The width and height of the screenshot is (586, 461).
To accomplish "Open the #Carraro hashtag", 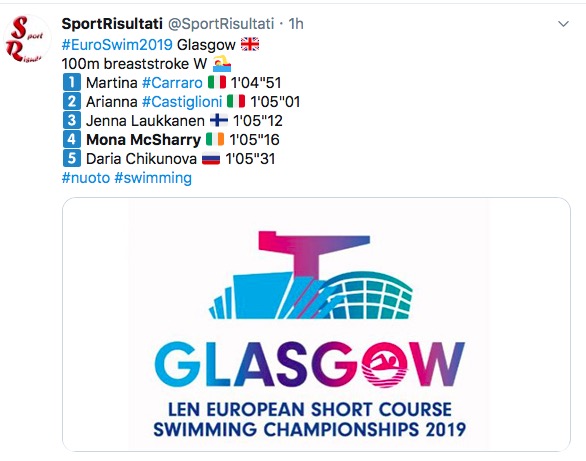I will [172, 83].
